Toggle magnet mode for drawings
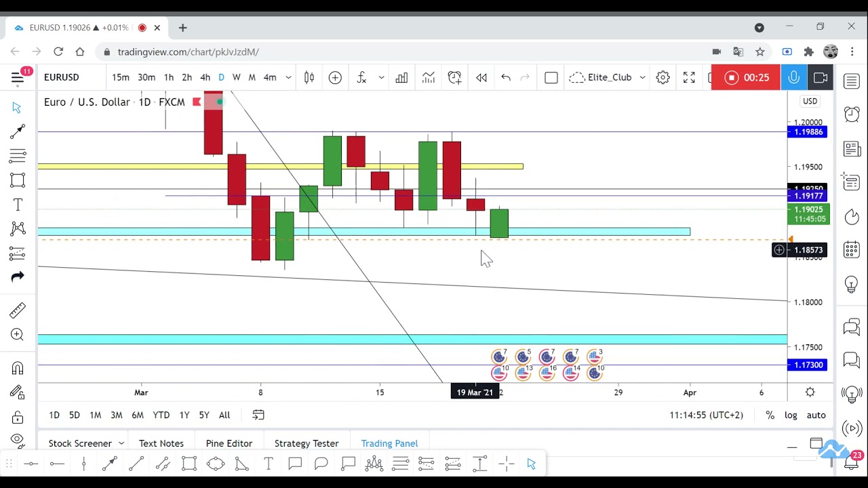This screenshot has height=488, width=868. coord(18,368)
